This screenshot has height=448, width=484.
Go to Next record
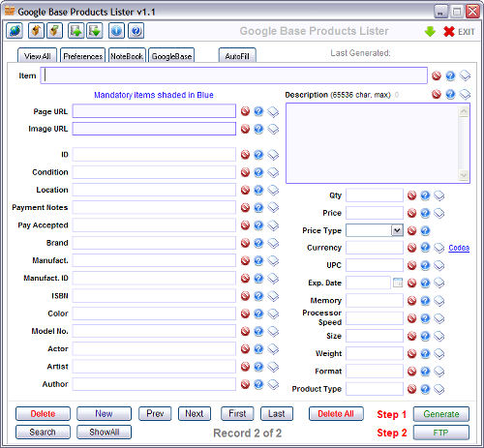tap(195, 413)
